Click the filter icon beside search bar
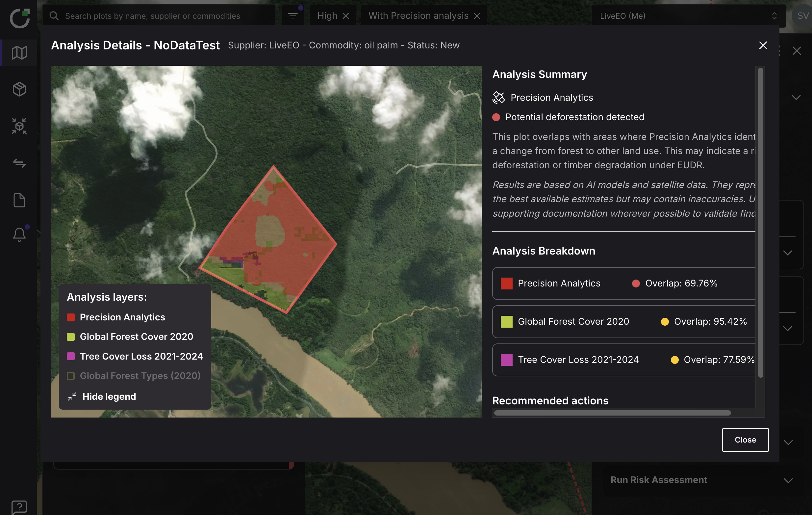Image resolution: width=812 pixels, height=515 pixels. pos(293,16)
